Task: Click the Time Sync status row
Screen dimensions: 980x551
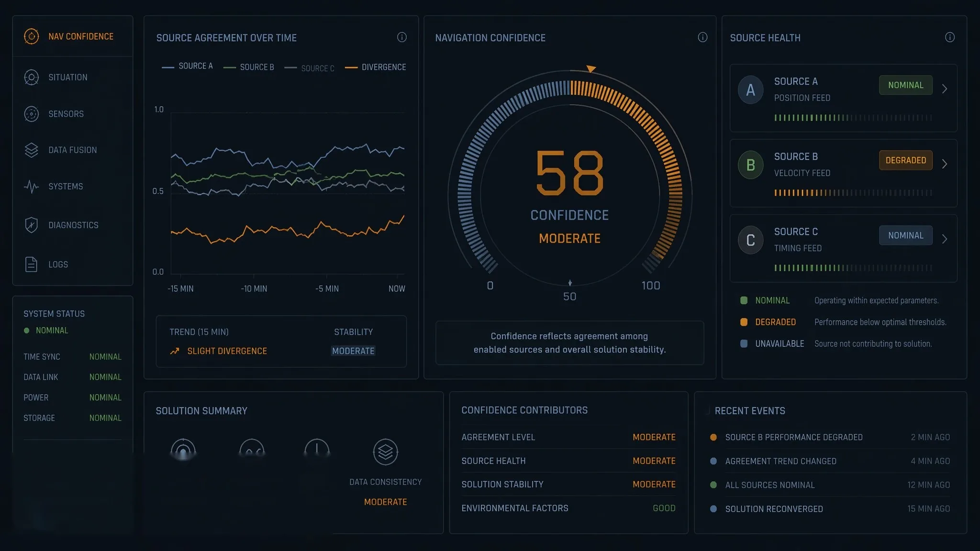Action: pos(72,357)
